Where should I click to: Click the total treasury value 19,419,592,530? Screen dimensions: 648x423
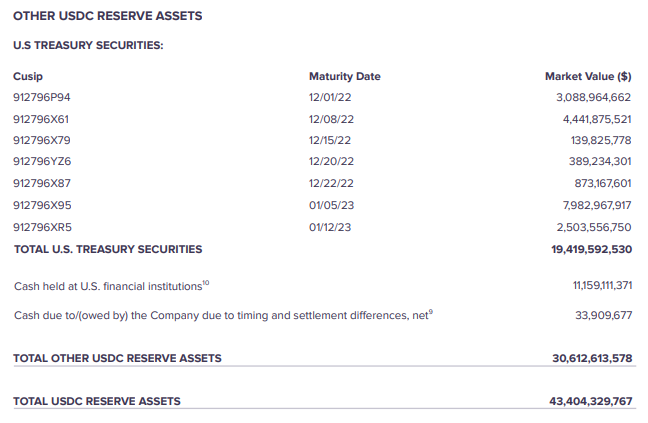click(591, 249)
